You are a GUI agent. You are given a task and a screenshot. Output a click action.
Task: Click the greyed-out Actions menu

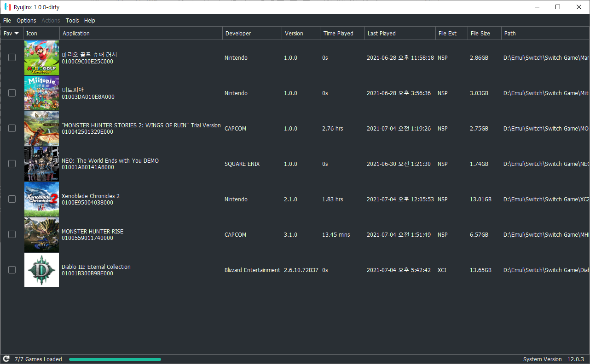[51, 21]
